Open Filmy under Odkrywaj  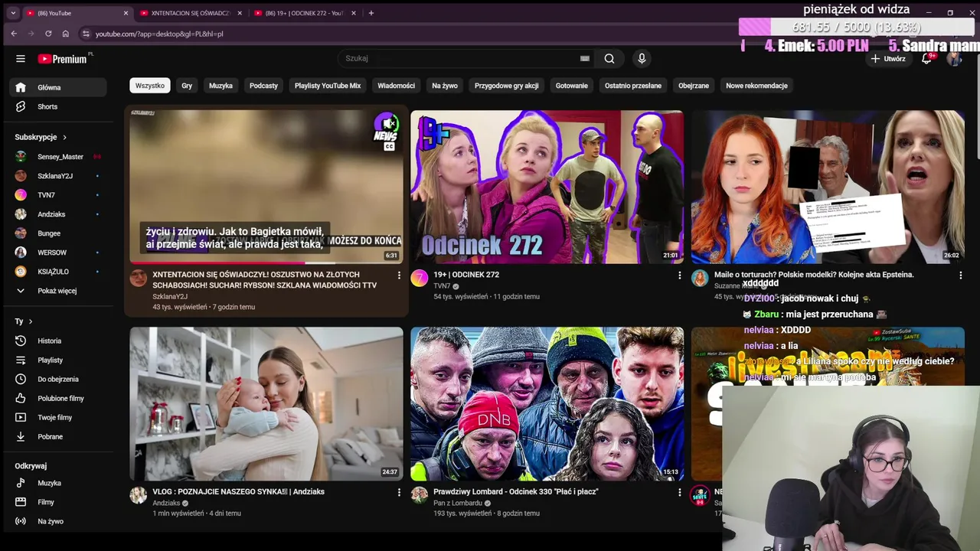coord(58,502)
